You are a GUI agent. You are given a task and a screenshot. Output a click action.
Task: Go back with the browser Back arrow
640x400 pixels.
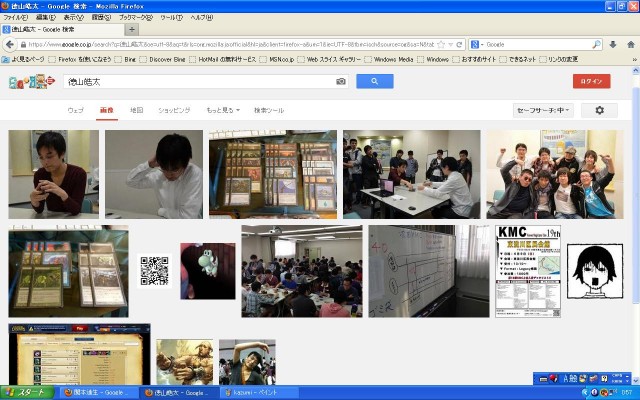[x=10, y=44]
